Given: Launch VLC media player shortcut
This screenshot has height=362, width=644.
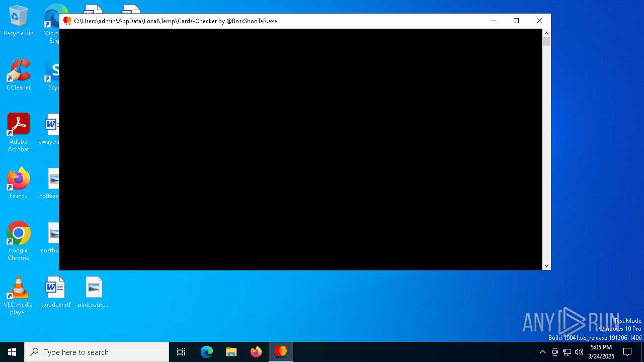Looking at the screenshot, I should pyautogui.click(x=19, y=296).
